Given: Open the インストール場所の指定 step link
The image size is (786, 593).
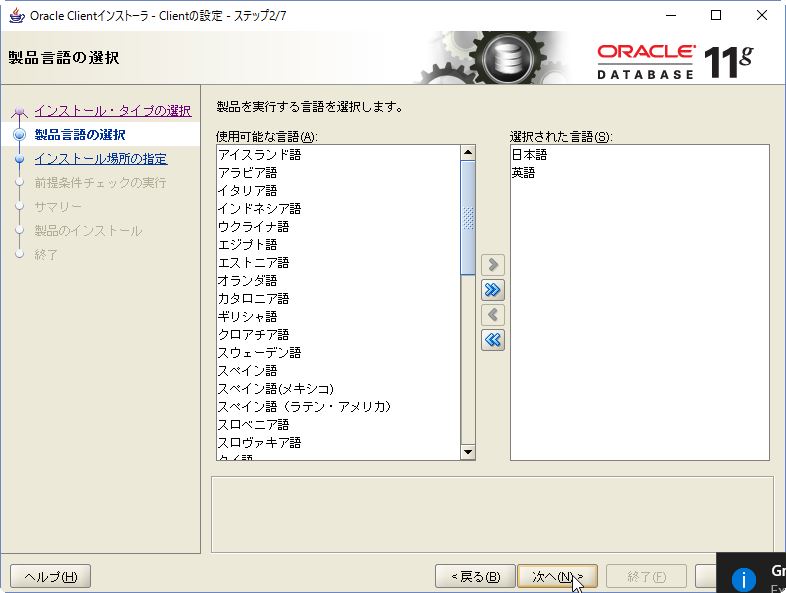Looking at the screenshot, I should tap(101, 159).
